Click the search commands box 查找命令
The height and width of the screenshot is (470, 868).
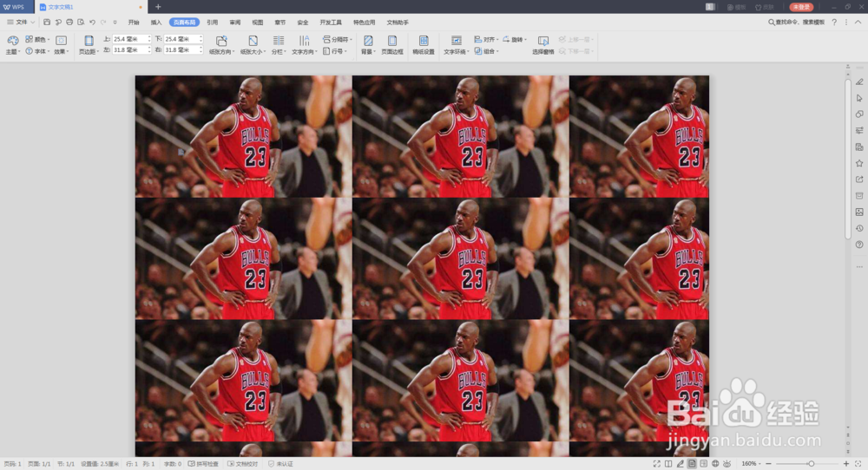click(796, 23)
